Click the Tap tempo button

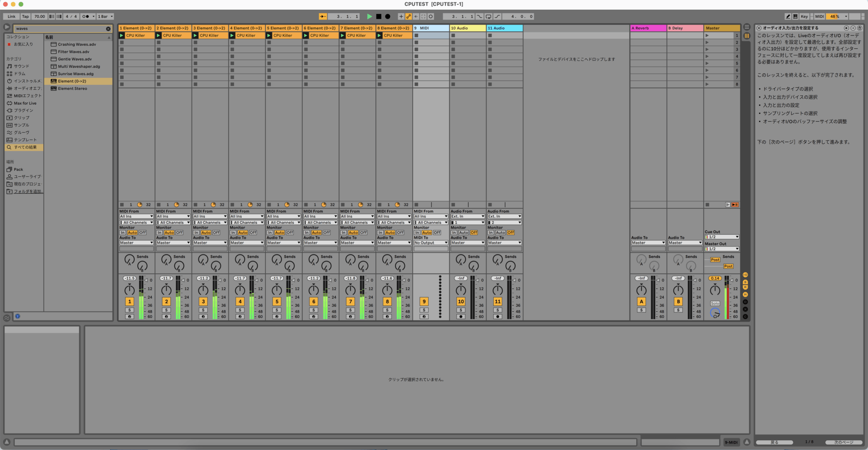(x=25, y=17)
